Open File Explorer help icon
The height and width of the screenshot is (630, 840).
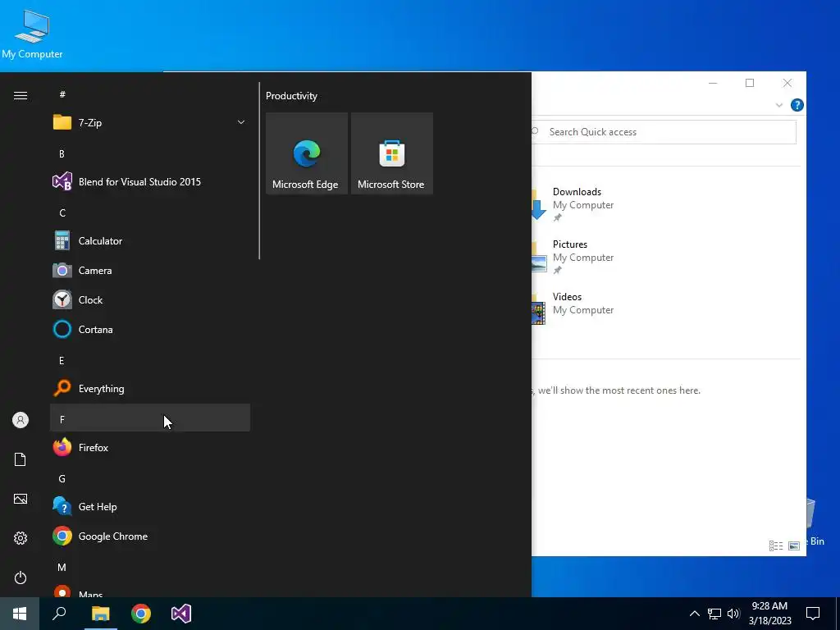[797, 105]
